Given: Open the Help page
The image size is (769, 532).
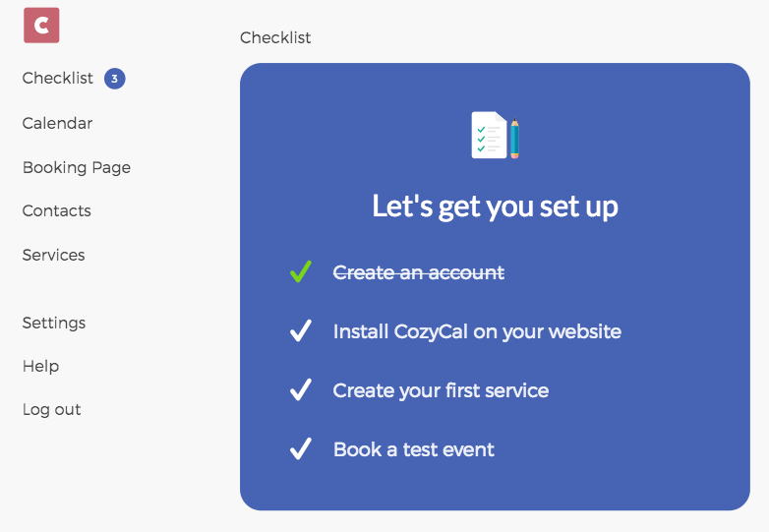Looking at the screenshot, I should 40,366.
